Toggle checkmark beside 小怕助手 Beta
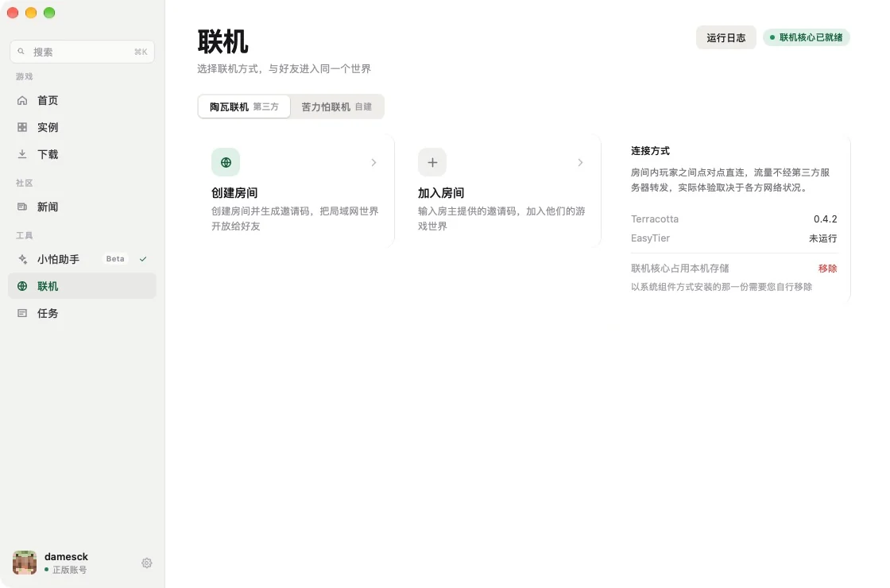Viewport: 890px width, 588px height. 143,259
